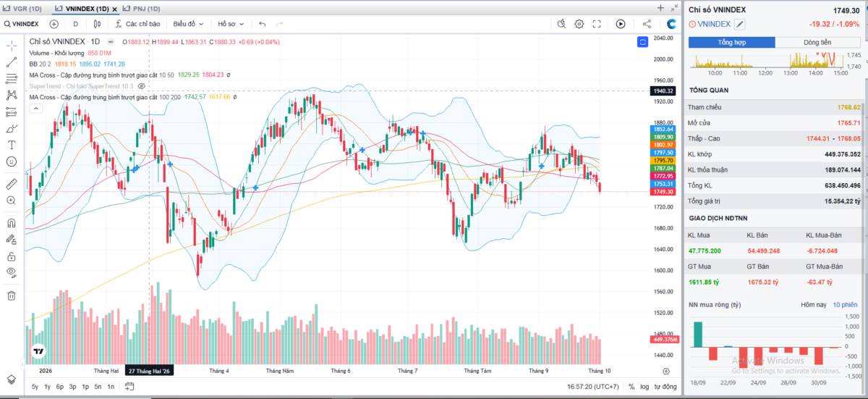Viewport: 868px width, 399px height.
Task: Click the TradingView logo on the chart
Action: 39,352
